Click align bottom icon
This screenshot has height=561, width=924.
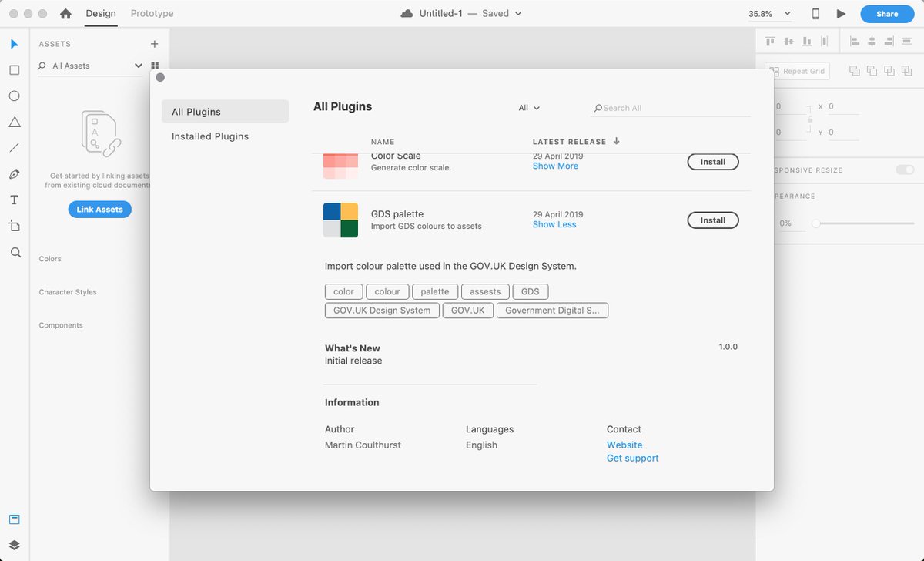click(807, 42)
